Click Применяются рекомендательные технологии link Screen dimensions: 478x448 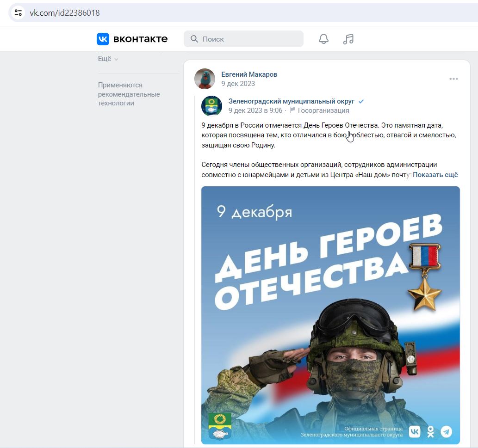click(x=129, y=94)
